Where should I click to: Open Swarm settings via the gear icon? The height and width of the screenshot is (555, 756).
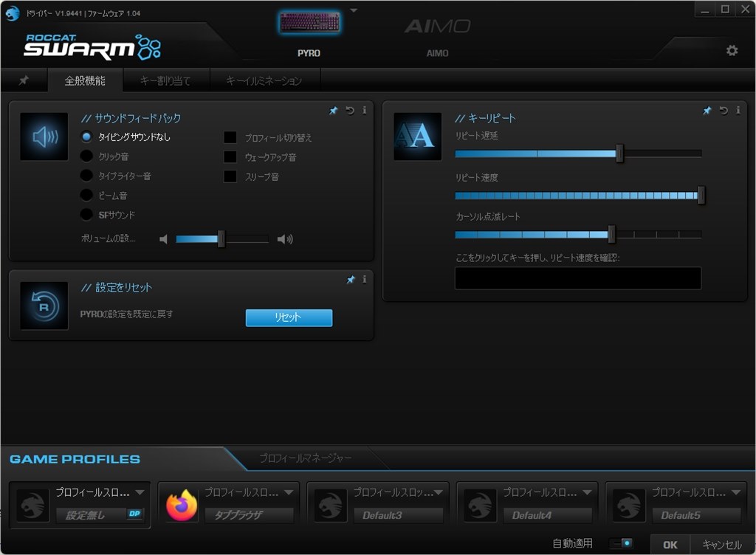coord(732,50)
